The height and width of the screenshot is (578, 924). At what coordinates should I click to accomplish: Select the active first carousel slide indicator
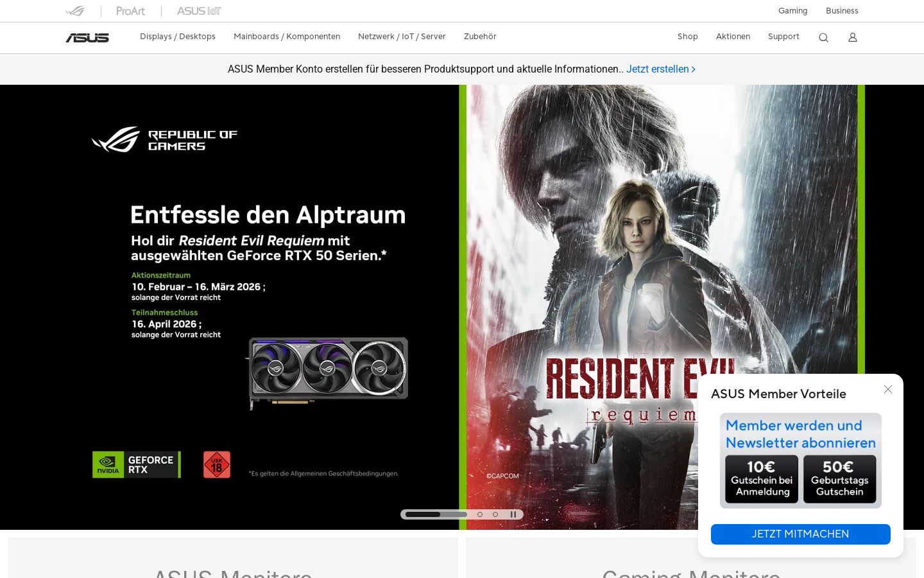click(436, 514)
